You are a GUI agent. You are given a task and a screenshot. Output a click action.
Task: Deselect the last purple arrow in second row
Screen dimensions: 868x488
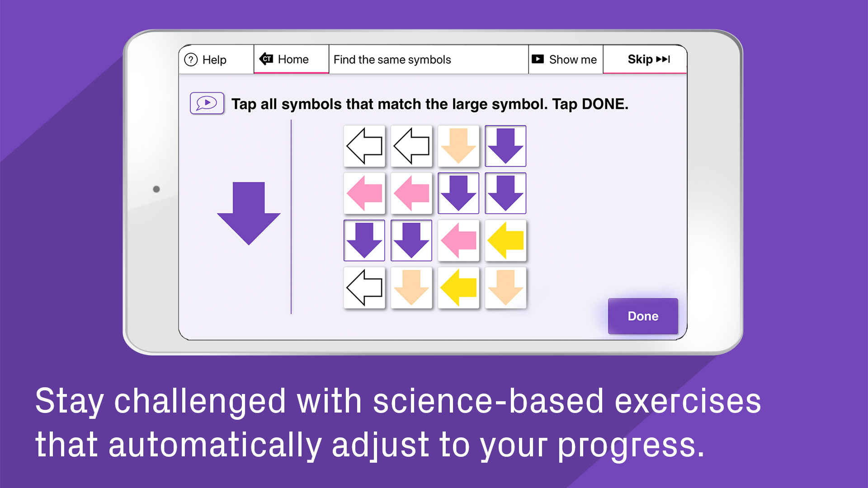[x=505, y=193]
